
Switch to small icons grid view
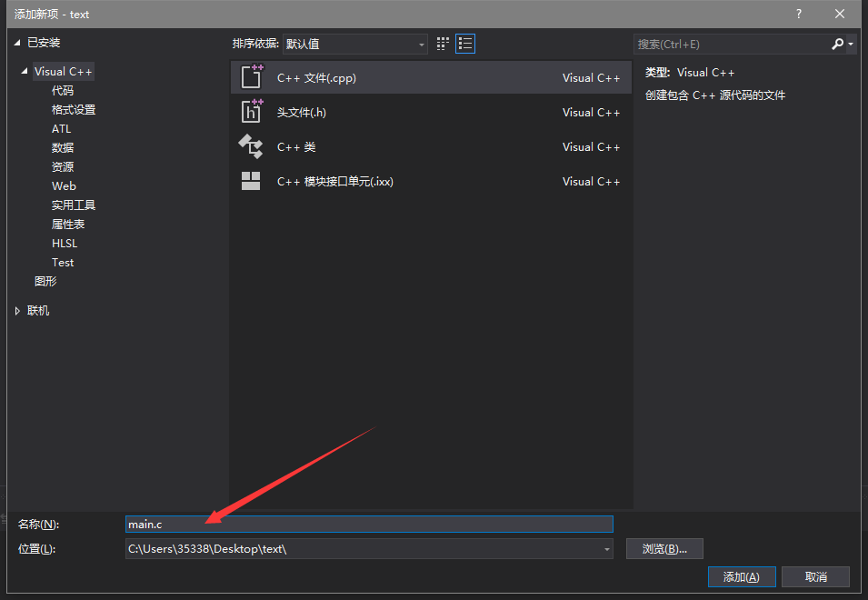tap(443, 44)
